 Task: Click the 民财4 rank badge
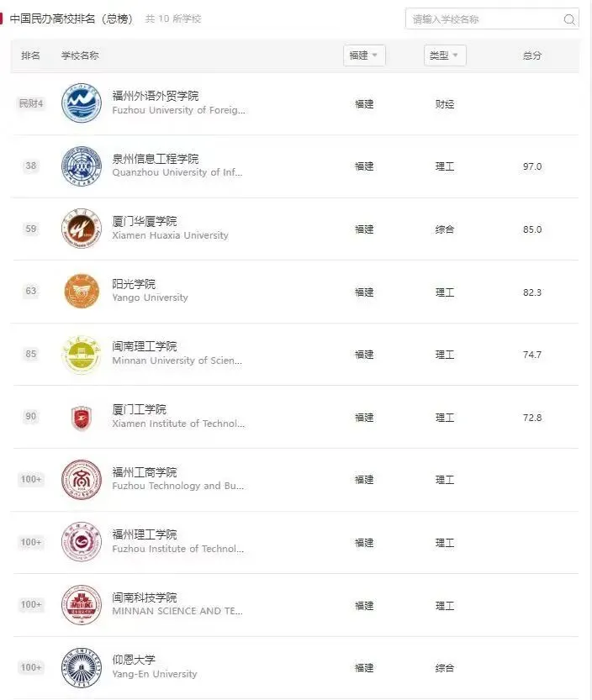(31, 103)
